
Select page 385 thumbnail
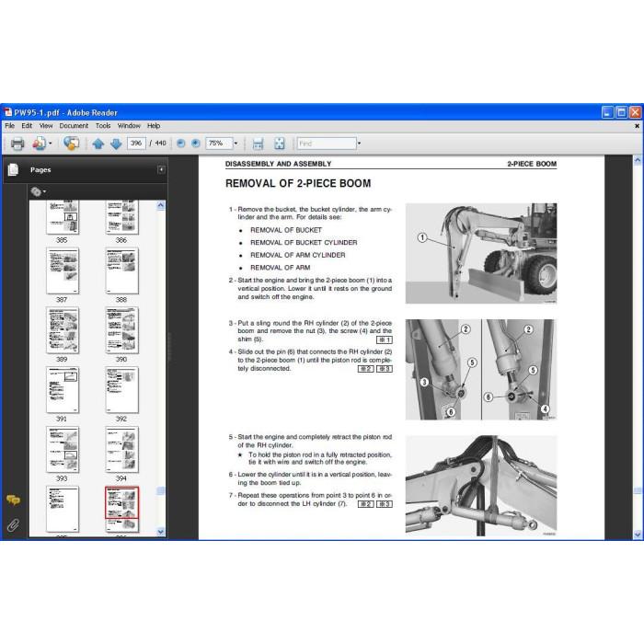click(63, 217)
